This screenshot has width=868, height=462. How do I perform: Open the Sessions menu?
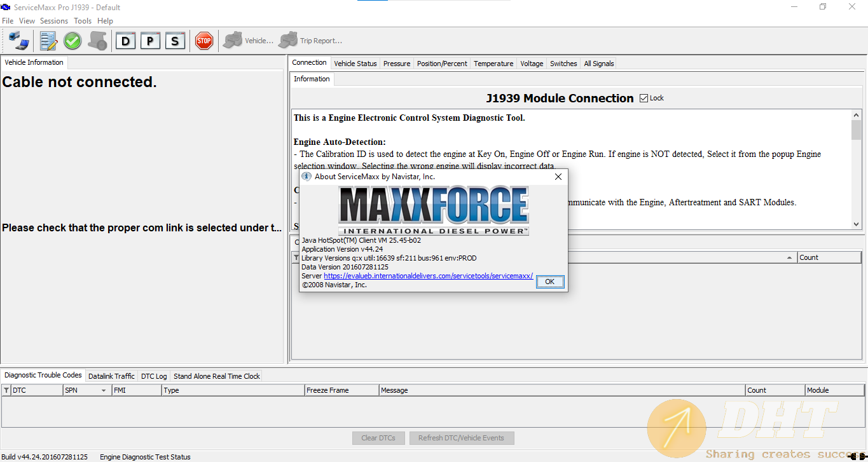click(x=54, y=21)
